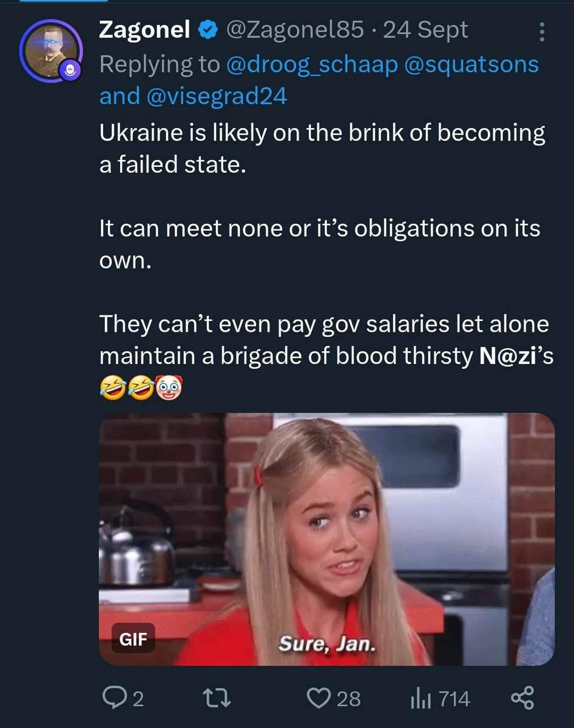Viewport: 574px width, 728px height.
Task: Click the GIF label badge
Action: (x=133, y=638)
